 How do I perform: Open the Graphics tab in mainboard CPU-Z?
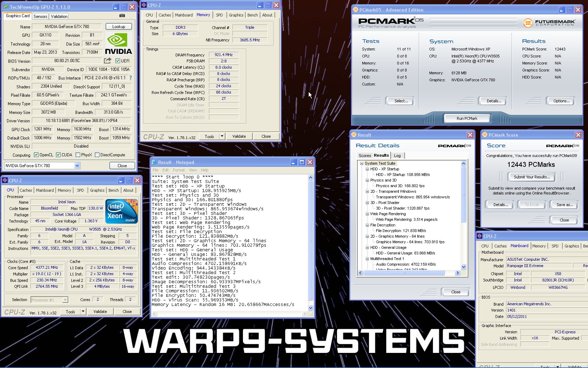point(572,246)
